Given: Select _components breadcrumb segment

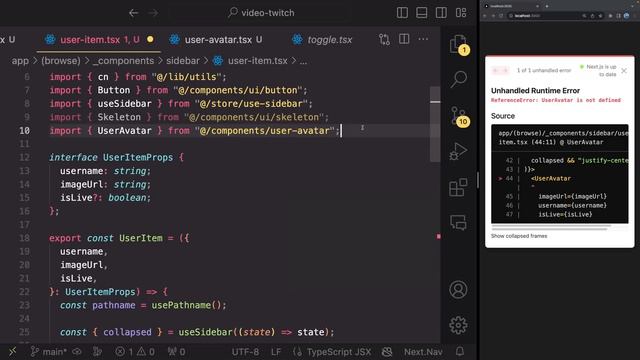Looking at the screenshot, I should [x=124, y=61].
